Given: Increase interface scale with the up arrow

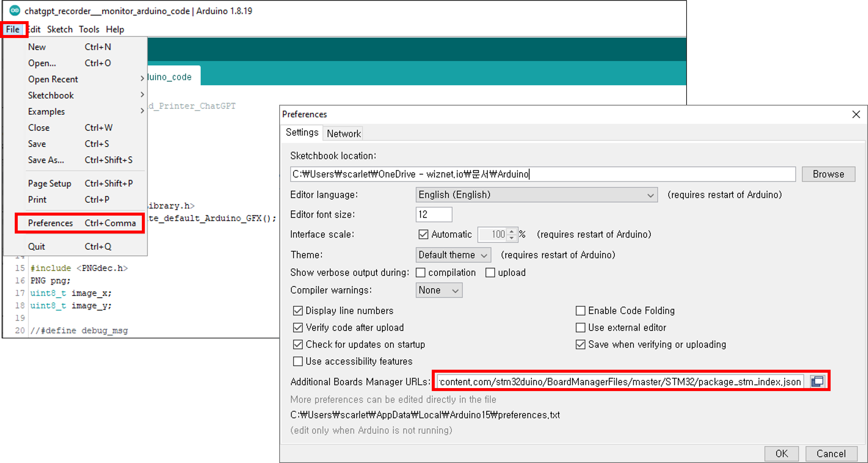Looking at the screenshot, I should tap(511, 231).
